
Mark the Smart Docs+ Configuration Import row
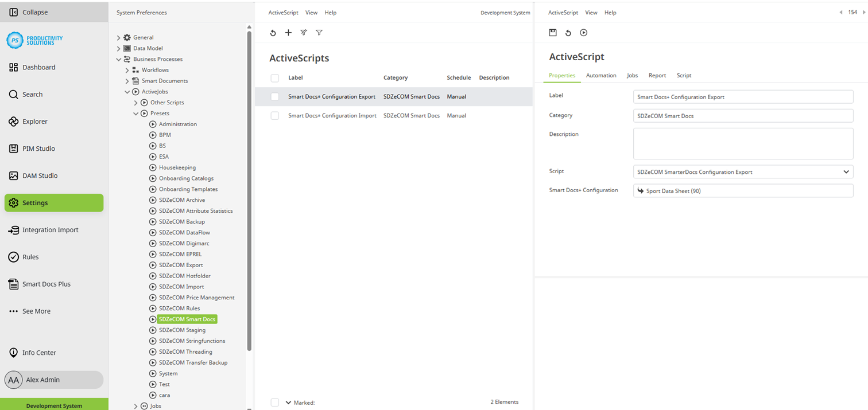274,115
